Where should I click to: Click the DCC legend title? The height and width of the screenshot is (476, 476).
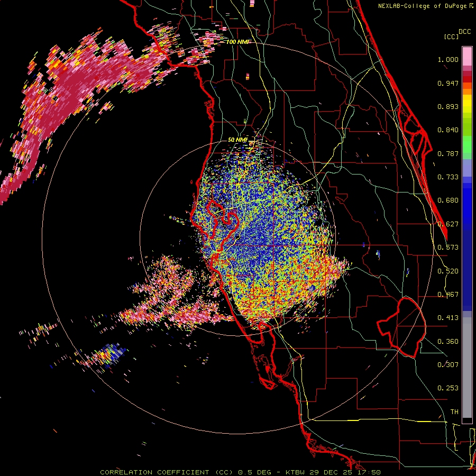pos(465,32)
